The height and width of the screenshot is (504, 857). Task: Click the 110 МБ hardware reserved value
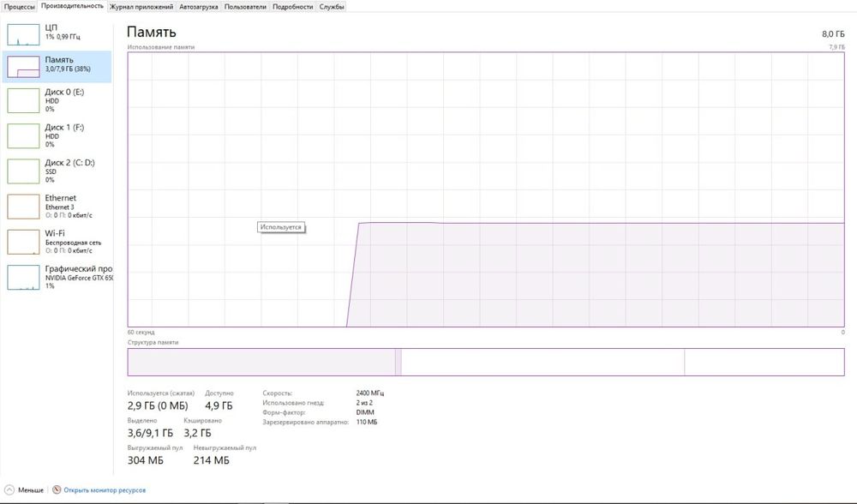pos(367,422)
